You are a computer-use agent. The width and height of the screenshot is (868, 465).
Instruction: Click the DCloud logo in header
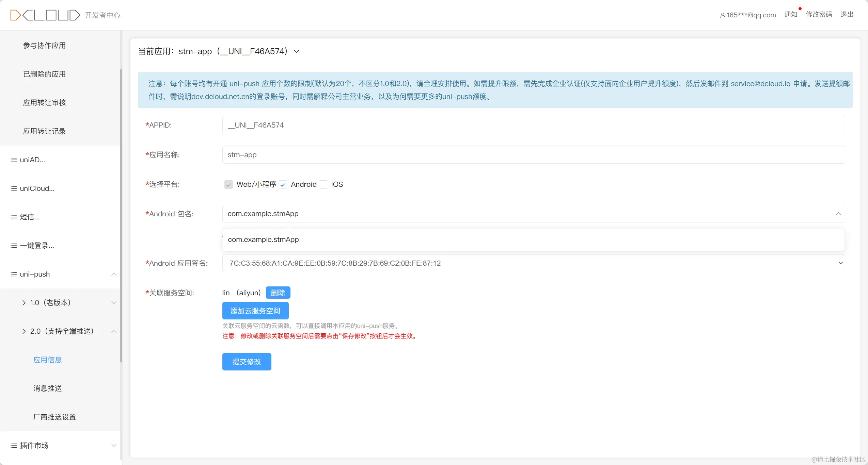pos(45,15)
